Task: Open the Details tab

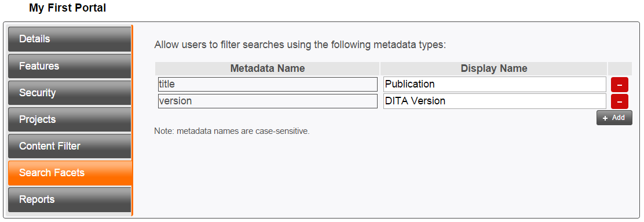Action: tap(69, 39)
